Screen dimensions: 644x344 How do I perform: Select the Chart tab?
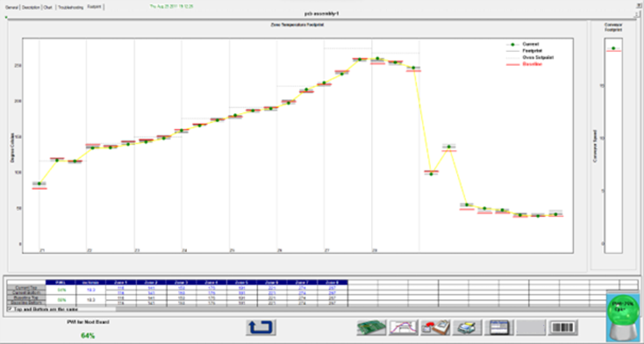point(48,7)
